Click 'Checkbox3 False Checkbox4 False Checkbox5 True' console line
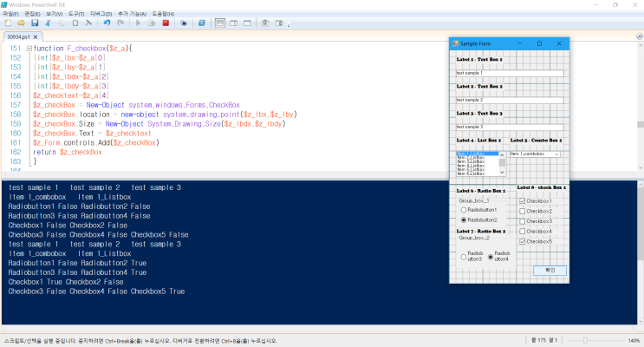644x347 pixels. (96, 291)
